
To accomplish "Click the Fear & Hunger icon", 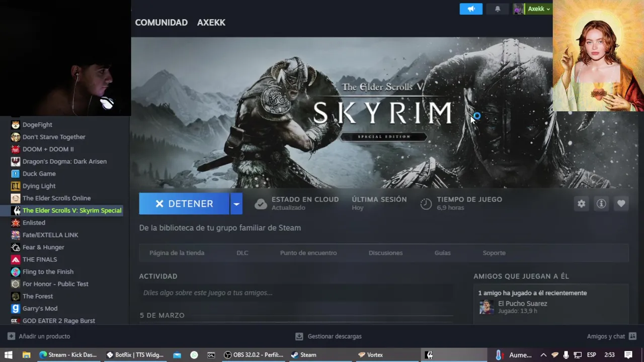I will [16, 247].
